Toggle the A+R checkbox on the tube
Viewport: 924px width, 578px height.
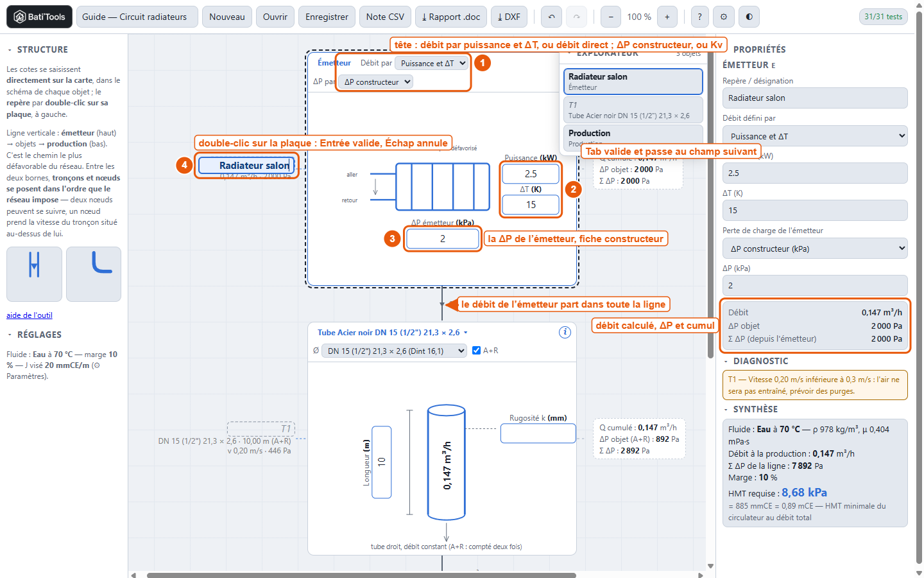click(x=476, y=351)
